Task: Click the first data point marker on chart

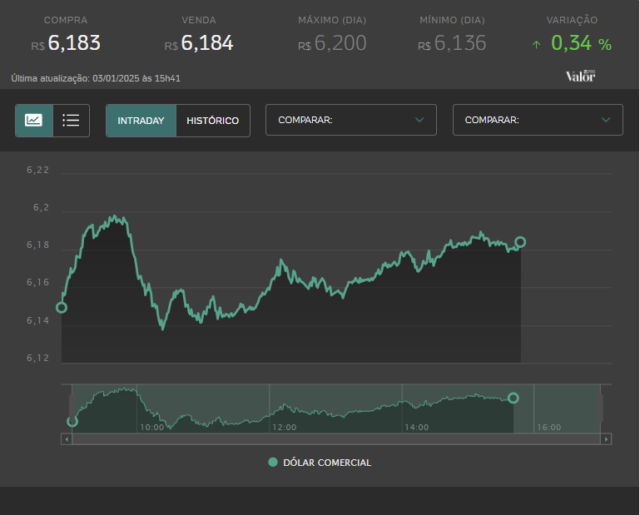Action: click(x=62, y=307)
